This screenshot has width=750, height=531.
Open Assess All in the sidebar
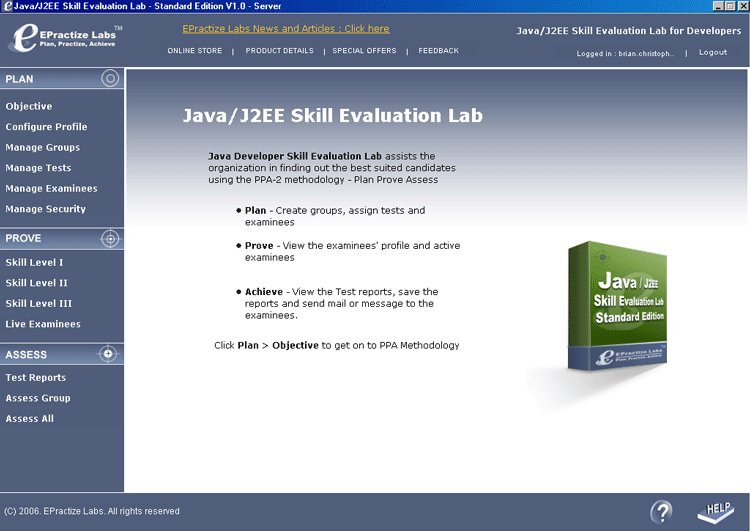[30, 419]
